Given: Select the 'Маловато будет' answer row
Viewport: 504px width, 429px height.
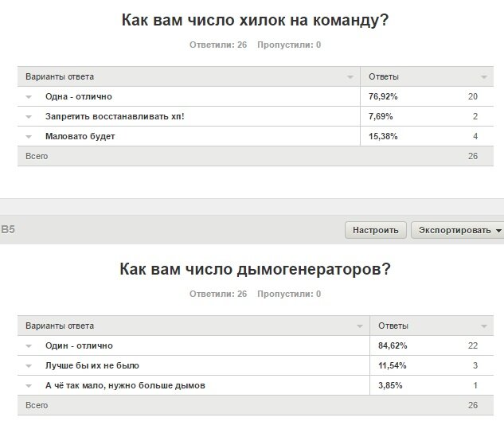Looking at the screenshot, I should [x=80, y=136].
